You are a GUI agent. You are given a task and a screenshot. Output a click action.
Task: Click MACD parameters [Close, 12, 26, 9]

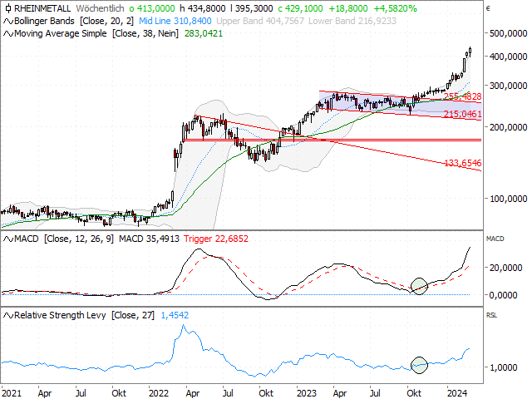79,239
